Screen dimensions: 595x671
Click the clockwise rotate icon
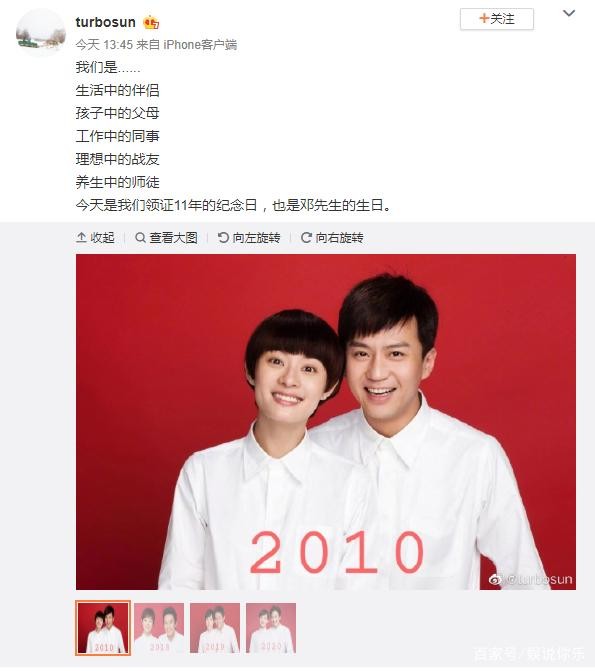[x=306, y=237]
